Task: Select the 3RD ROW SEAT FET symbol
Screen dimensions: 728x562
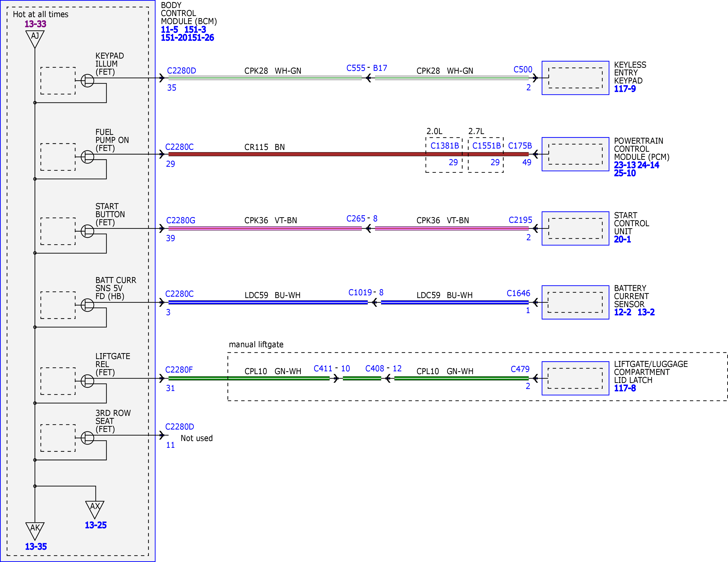Action: (87, 438)
